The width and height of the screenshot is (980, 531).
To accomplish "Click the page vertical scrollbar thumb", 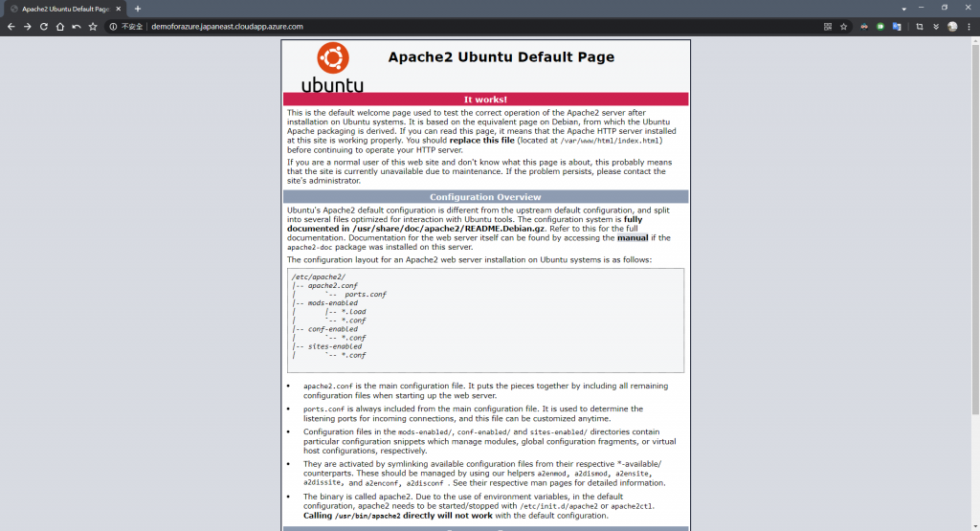I will coord(975,230).
